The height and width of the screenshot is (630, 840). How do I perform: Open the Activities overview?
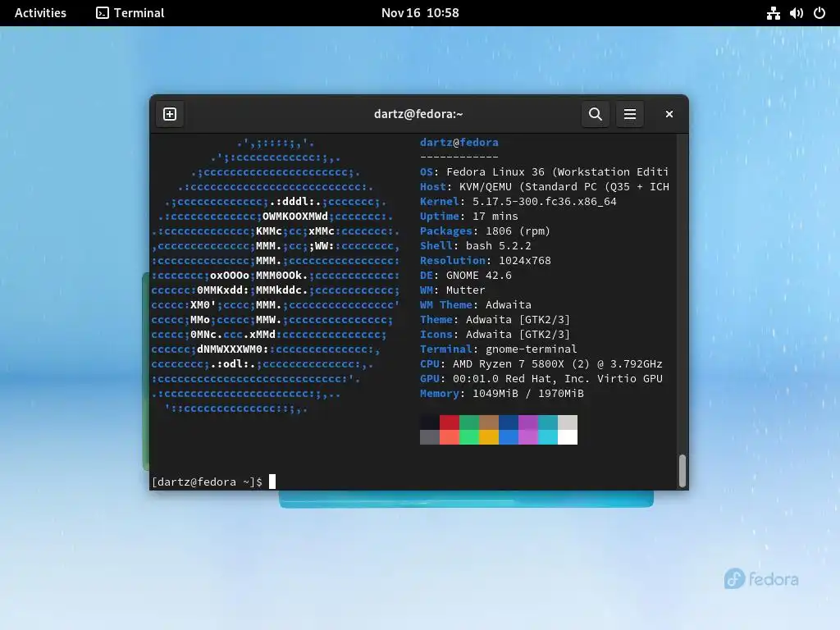40,13
